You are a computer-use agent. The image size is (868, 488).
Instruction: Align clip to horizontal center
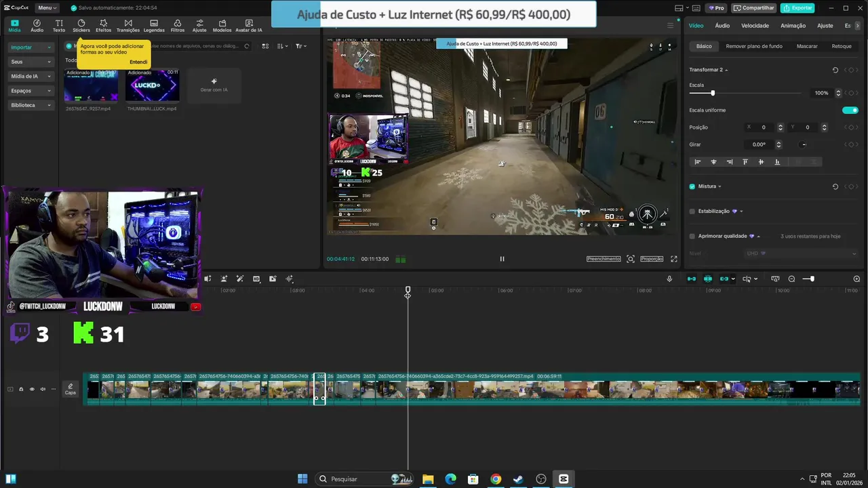click(713, 162)
